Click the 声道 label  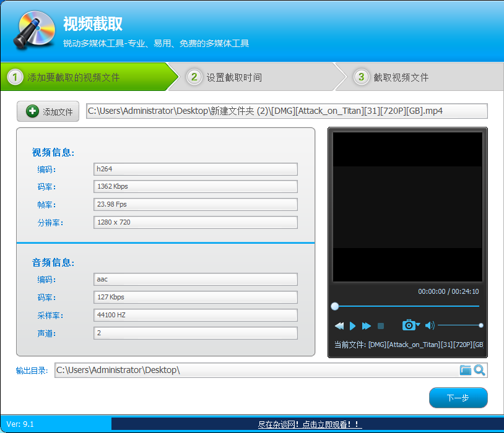[x=46, y=333]
